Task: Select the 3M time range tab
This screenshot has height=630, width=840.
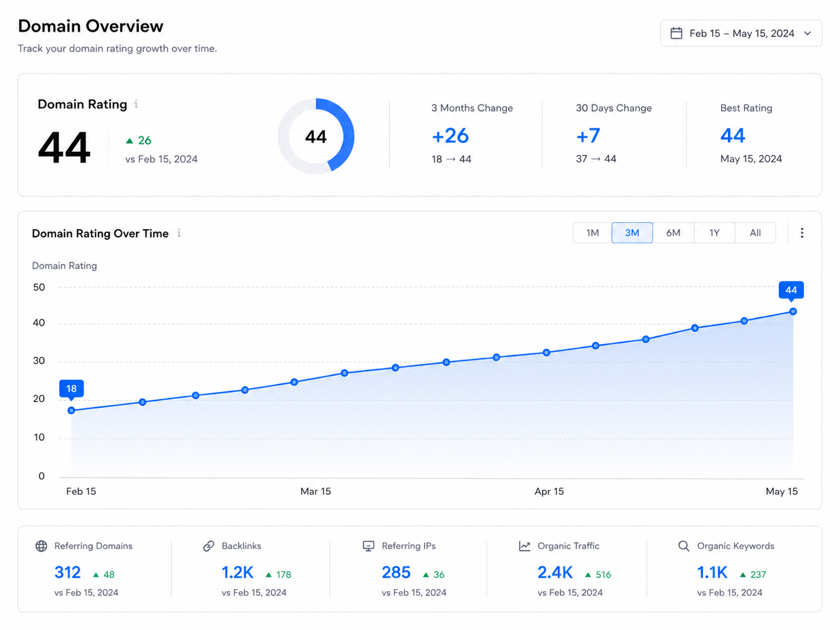Action: [x=632, y=233]
